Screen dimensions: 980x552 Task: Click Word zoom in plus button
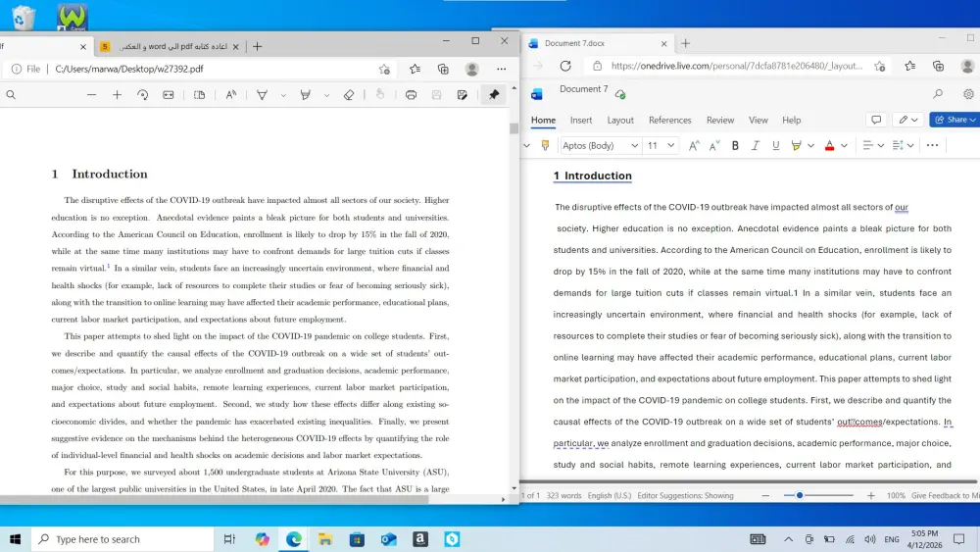pos(870,495)
